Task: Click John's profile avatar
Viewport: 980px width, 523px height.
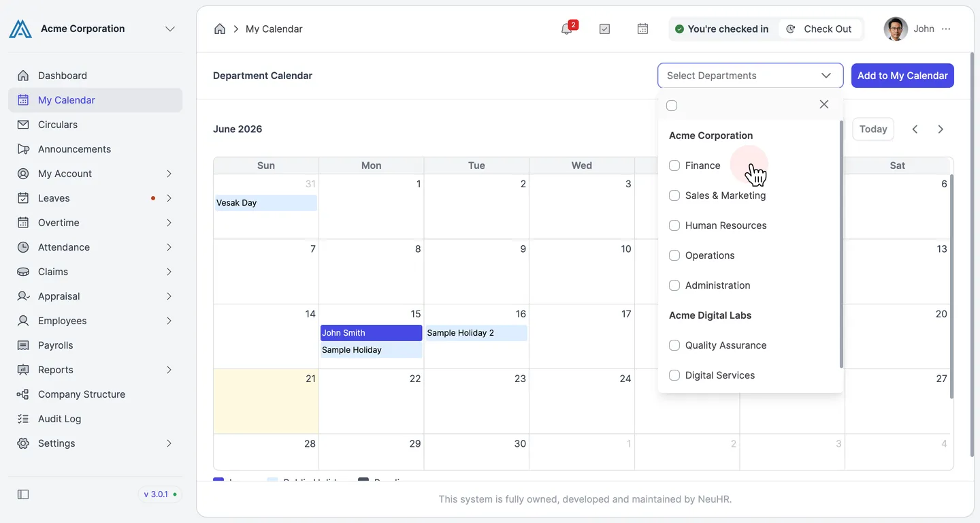Action: 896,29
